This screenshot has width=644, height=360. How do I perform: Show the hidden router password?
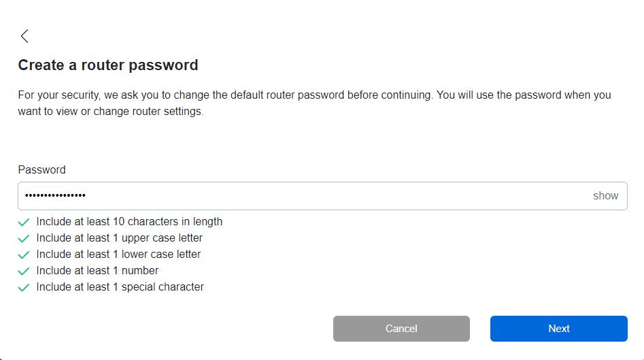pyautogui.click(x=605, y=196)
